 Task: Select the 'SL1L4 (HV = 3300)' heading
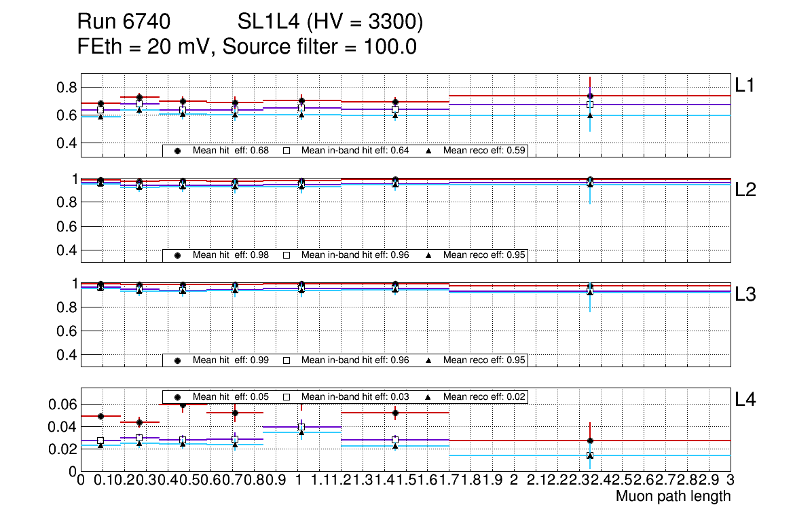(330, 23)
